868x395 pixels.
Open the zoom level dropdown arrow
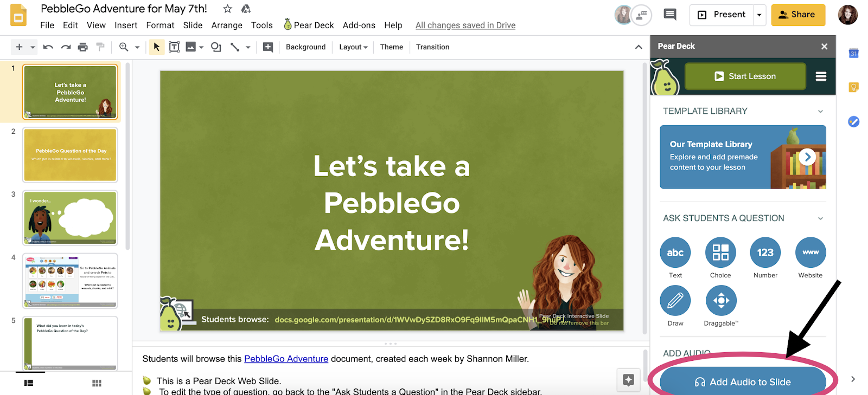pyautogui.click(x=137, y=47)
